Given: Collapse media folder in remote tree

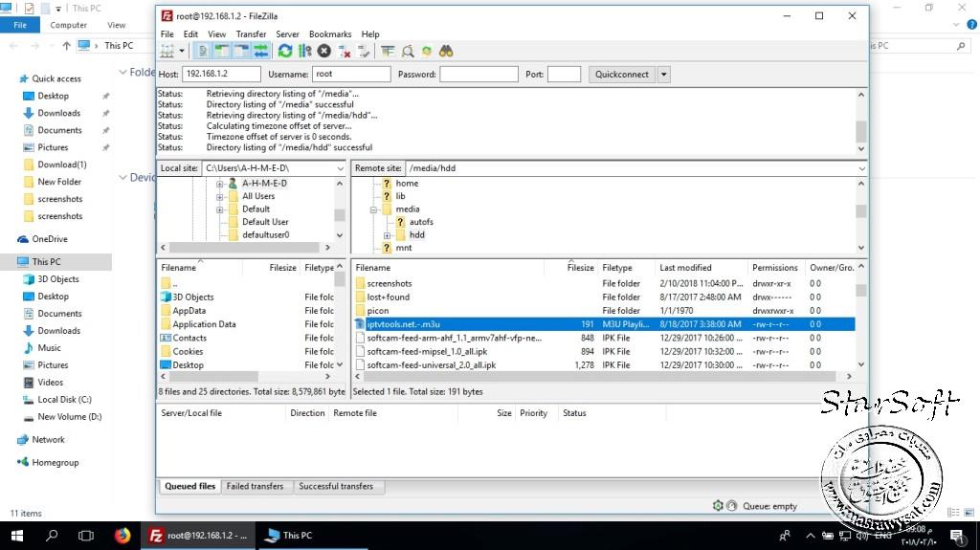Looking at the screenshot, I should (x=373, y=210).
